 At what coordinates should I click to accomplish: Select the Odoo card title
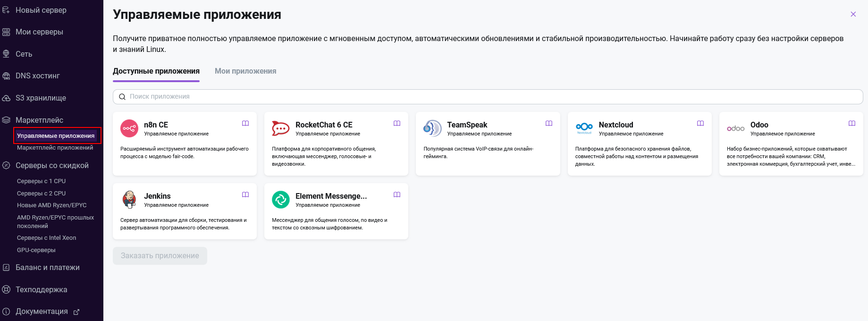click(759, 125)
